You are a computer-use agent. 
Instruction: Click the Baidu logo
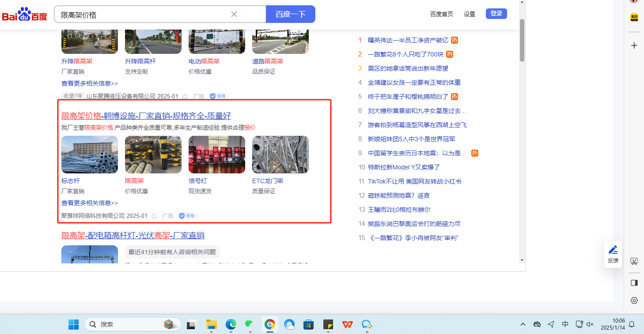point(24,15)
